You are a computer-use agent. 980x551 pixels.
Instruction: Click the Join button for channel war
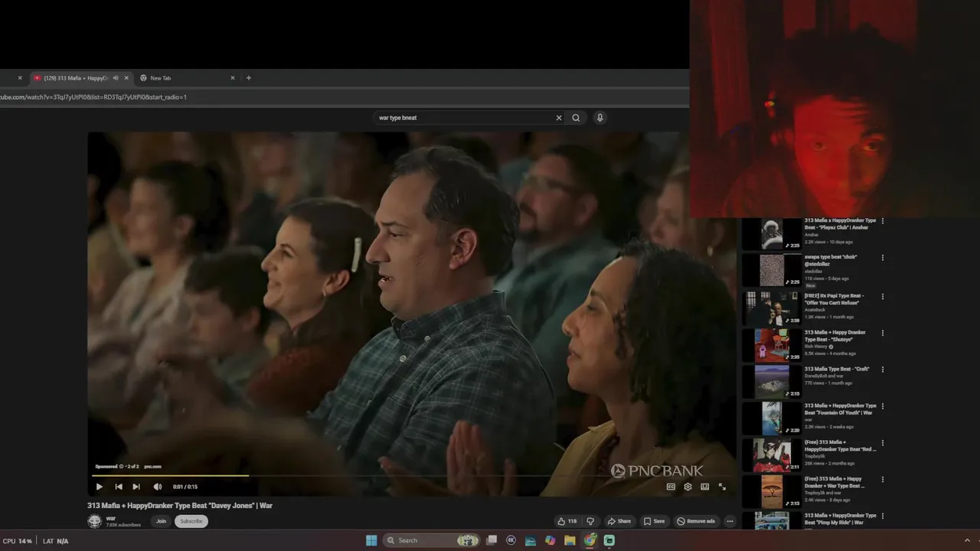click(x=161, y=521)
